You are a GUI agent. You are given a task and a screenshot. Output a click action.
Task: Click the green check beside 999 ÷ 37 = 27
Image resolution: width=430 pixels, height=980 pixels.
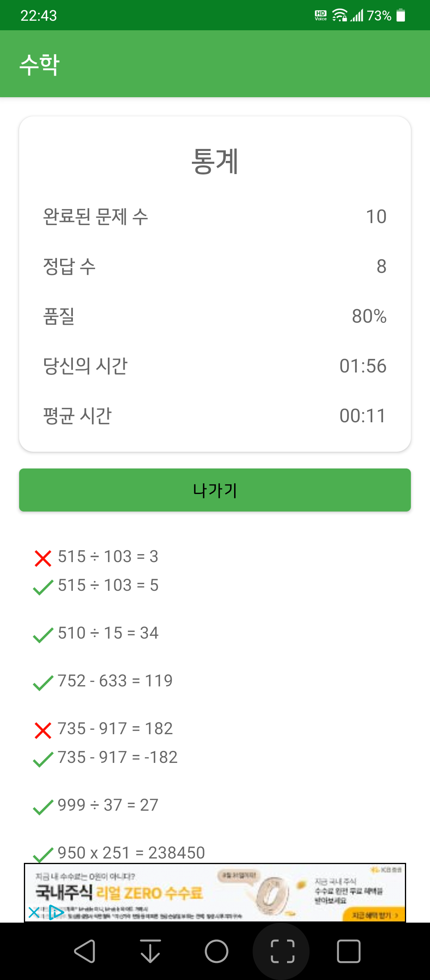click(43, 807)
